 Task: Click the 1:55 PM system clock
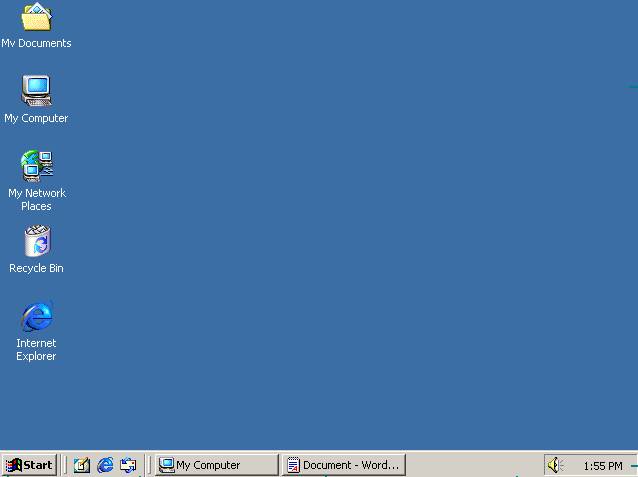pos(603,466)
